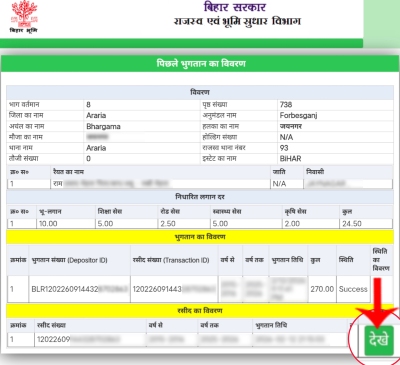Viewport: 400px width, 365px height.
Task: Click निर्धारित लगान दर section heading
Action: [200, 197]
